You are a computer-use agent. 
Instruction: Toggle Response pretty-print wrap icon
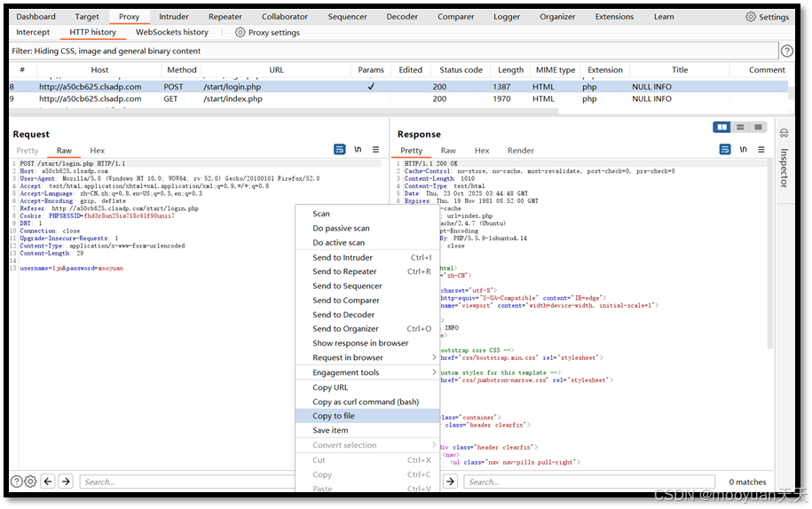click(725, 150)
